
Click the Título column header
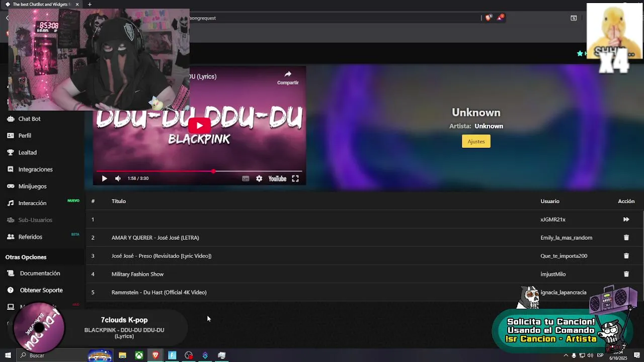coord(119,201)
